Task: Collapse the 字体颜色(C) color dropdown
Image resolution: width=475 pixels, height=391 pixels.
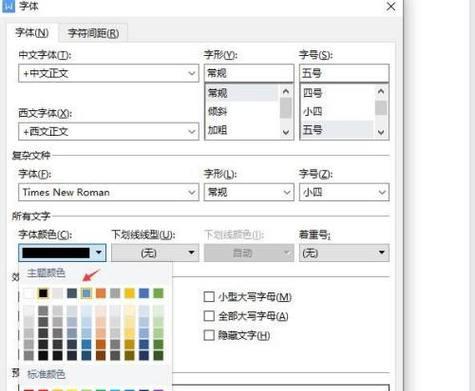Action: (x=62, y=253)
